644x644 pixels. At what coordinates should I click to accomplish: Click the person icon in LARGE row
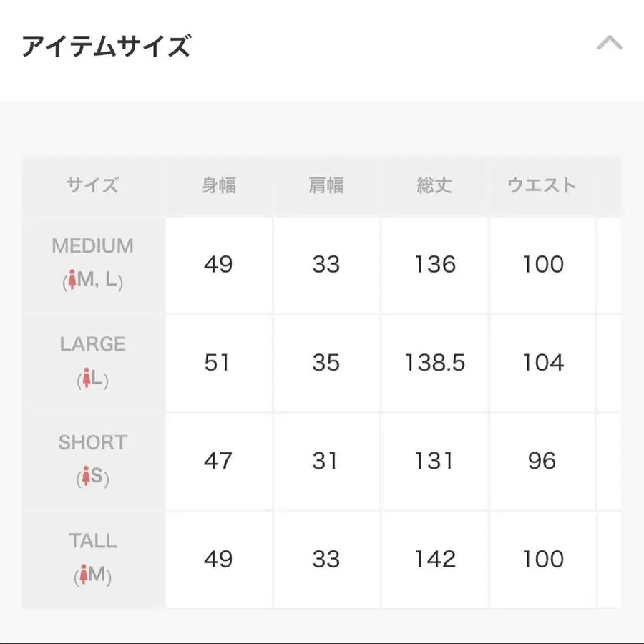tap(87, 379)
